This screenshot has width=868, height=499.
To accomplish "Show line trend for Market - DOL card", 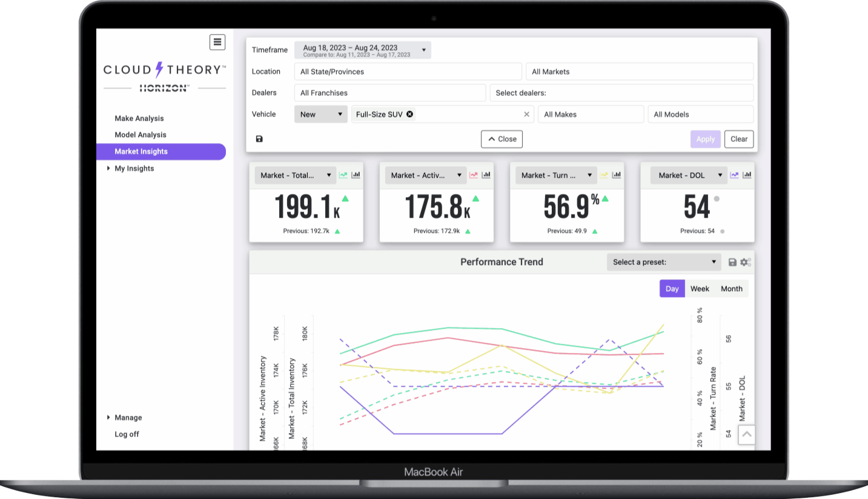I will [x=735, y=175].
